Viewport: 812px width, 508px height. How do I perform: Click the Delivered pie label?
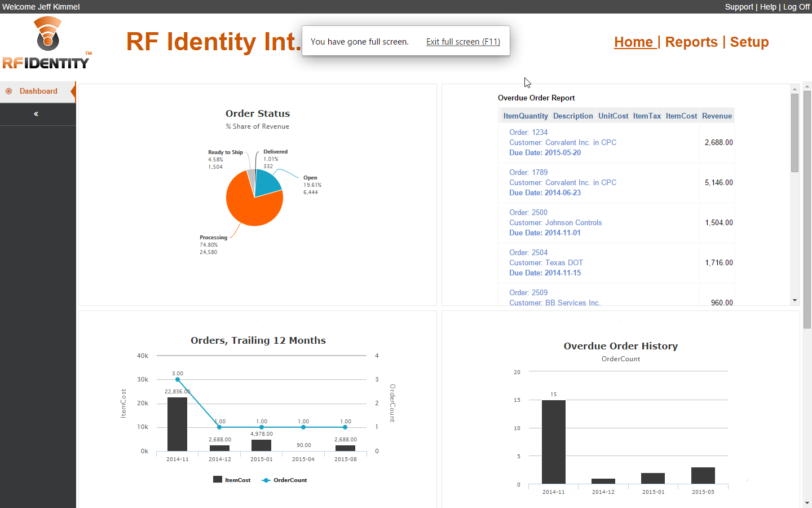(x=275, y=152)
